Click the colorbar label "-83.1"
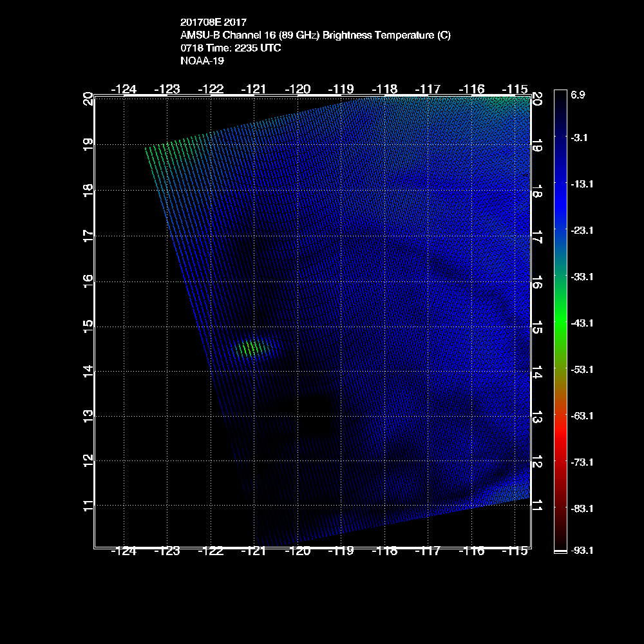644x644 pixels. point(582,509)
